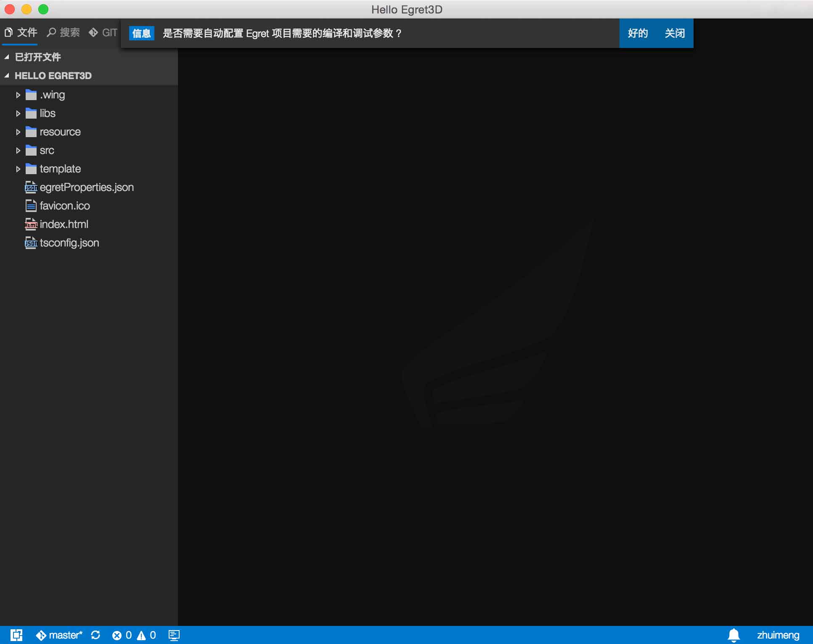813x644 pixels.
Task: Click the notification message about Egret configuration
Action: 282,33
